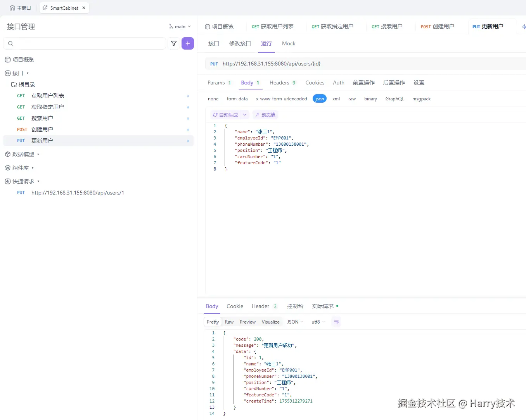526x420 pixels.
Task: Open the dropdown arrow beside 自动生成
Action: tap(245, 115)
